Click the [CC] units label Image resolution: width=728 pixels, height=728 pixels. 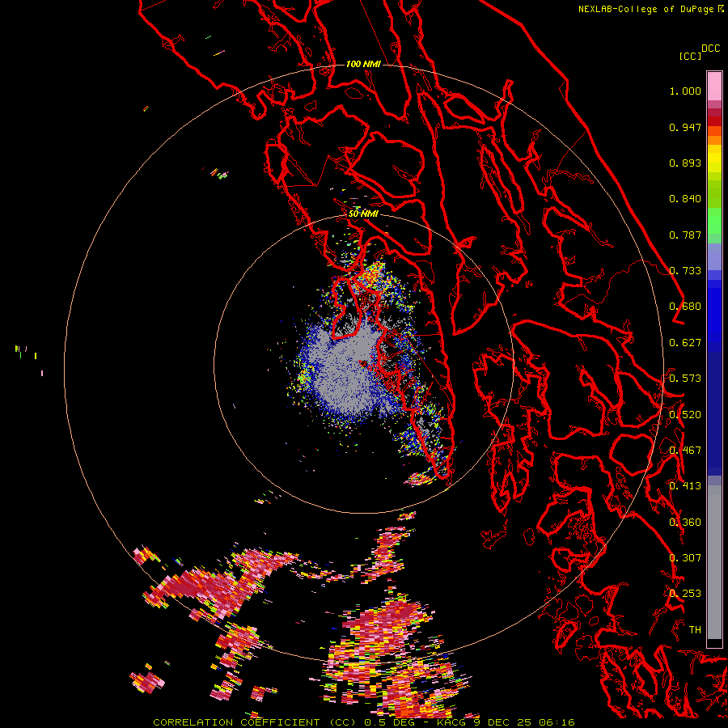coord(691,56)
